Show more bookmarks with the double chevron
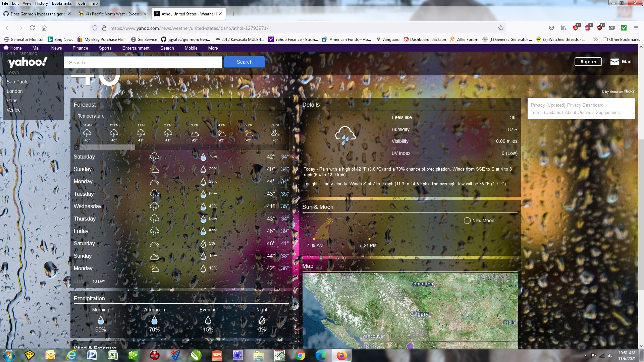The image size is (644, 362). 595,39
